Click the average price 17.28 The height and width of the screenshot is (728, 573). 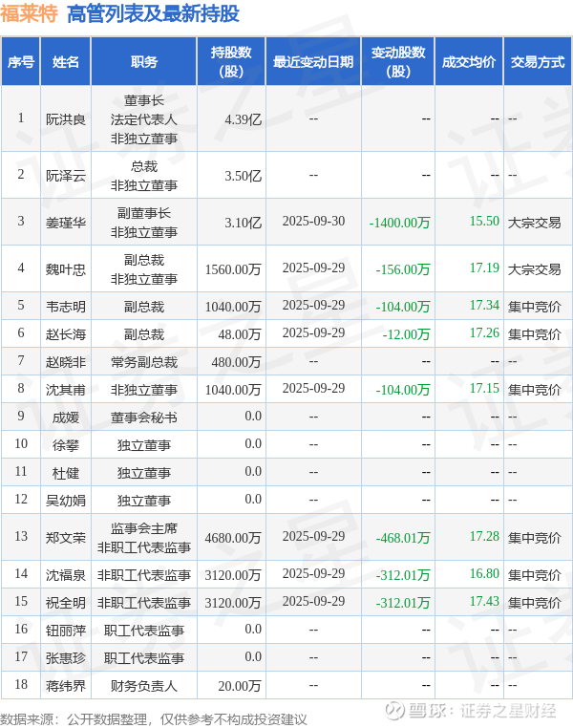[484, 536]
